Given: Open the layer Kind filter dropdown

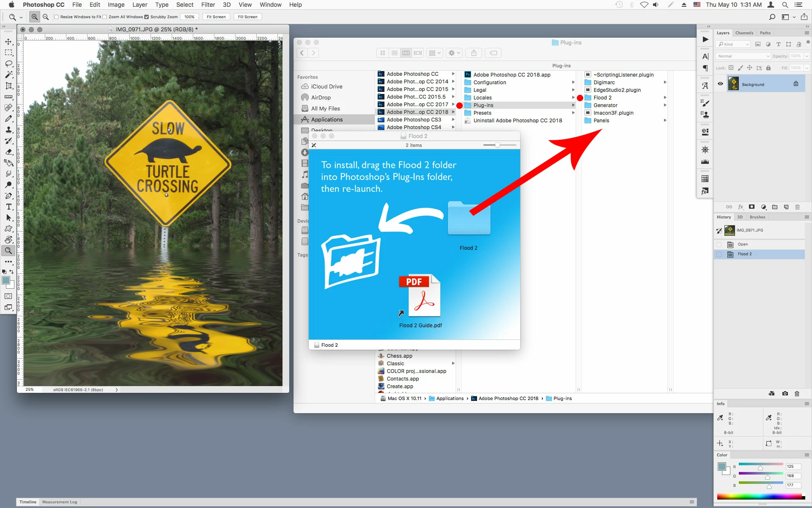Looking at the screenshot, I should (x=733, y=44).
